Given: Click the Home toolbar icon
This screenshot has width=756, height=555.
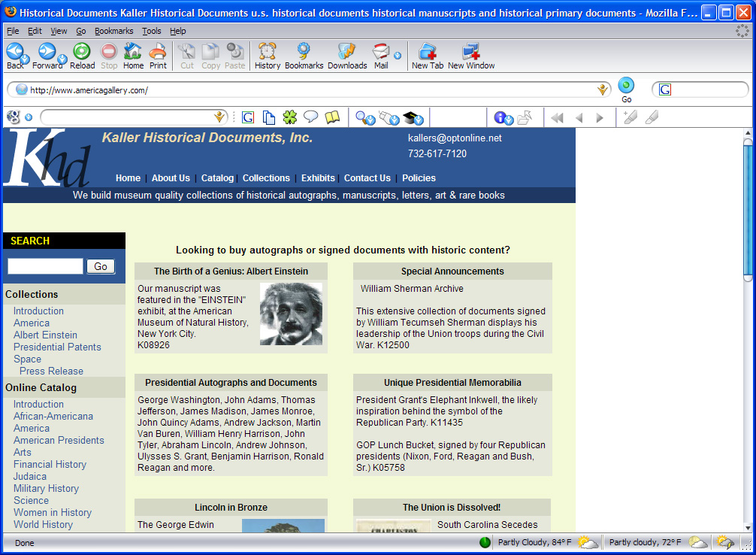Looking at the screenshot, I should click(x=133, y=51).
